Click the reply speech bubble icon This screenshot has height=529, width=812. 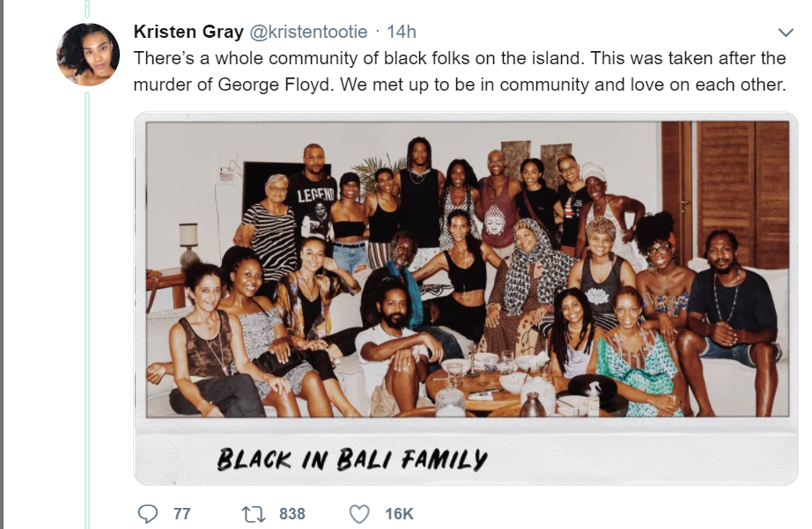[148, 514]
